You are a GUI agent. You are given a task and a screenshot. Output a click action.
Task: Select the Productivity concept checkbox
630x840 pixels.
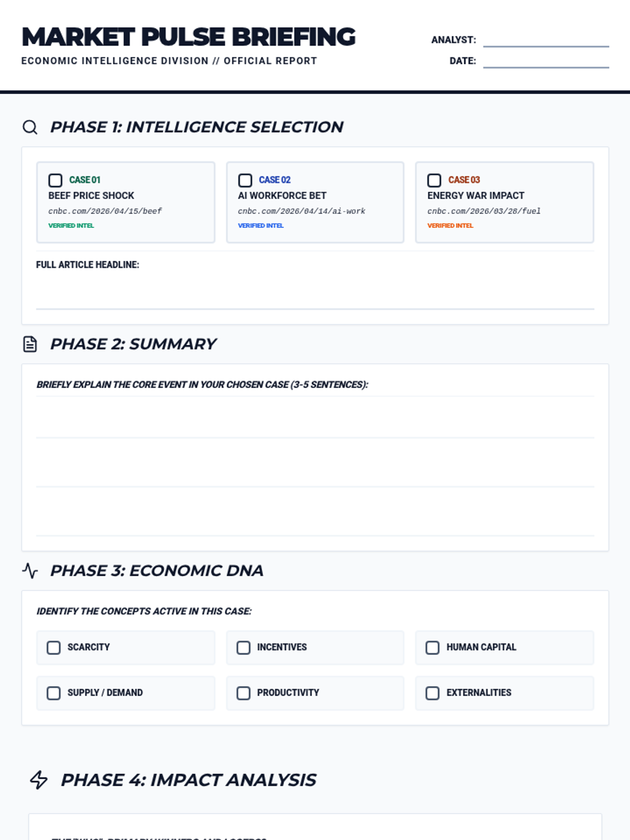pyautogui.click(x=244, y=694)
